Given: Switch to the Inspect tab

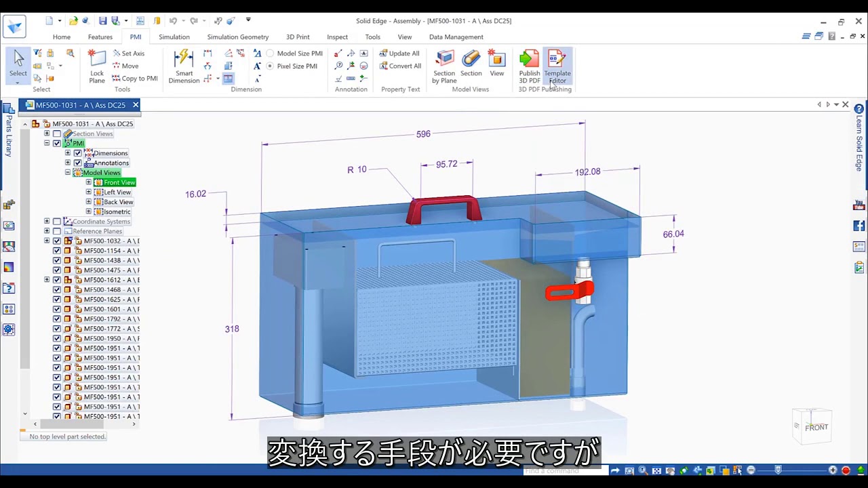Looking at the screenshot, I should click(337, 37).
